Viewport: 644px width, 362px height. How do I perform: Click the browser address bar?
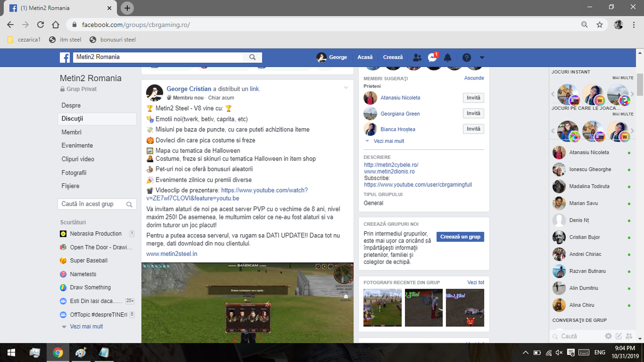[x=322, y=25]
